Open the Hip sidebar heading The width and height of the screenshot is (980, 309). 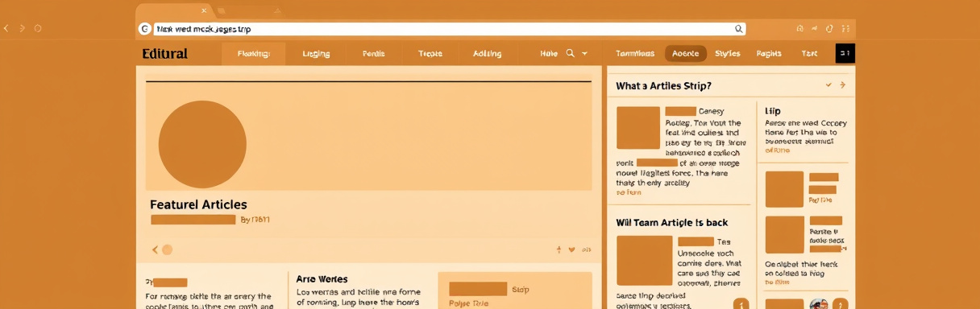[772, 111]
